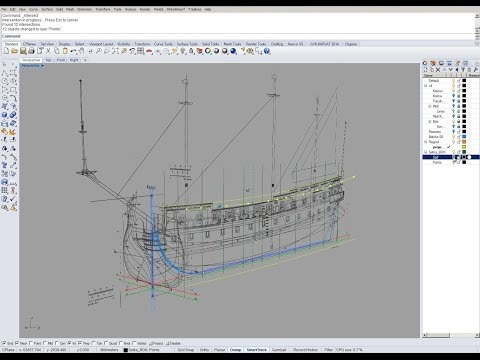Expand the Regout layer node
The width and height of the screenshot is (480, 360).
[425, 142]
